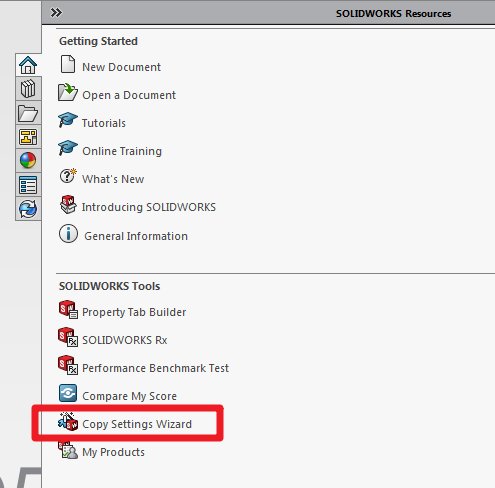This screenshot has width=495, height=488.
Task: Open the New Document link
Action: click(x=121, y=67)
